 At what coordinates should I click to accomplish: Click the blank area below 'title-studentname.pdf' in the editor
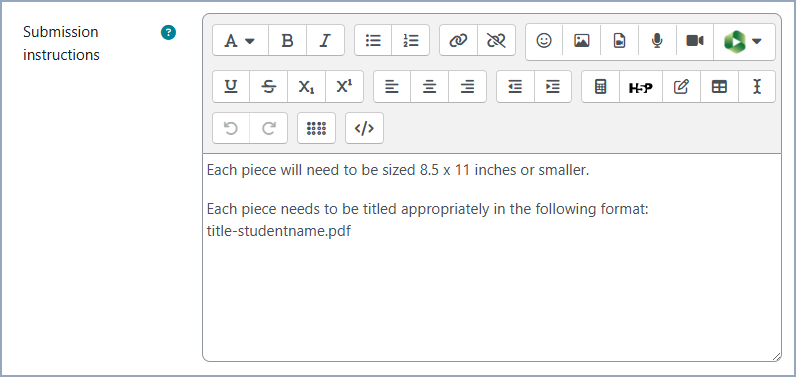point(491,299)
